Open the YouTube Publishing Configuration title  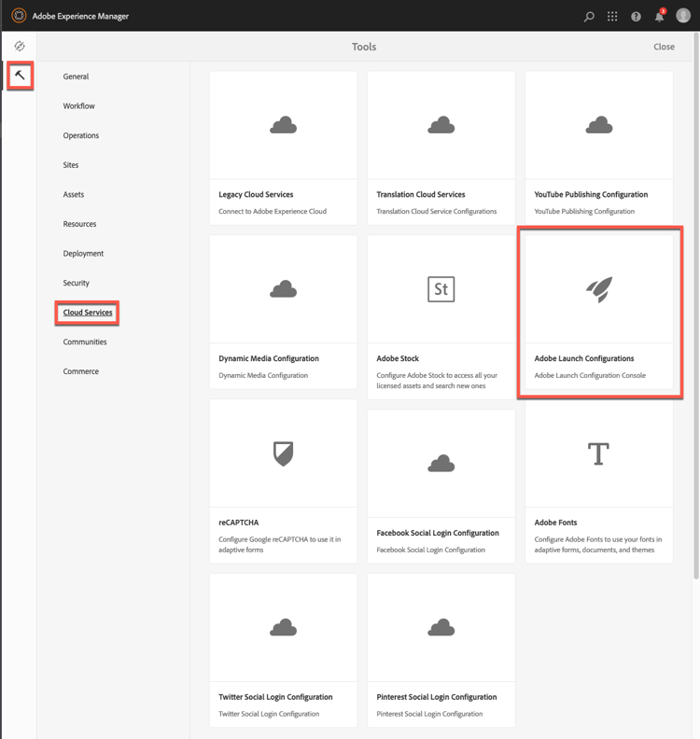click(591, 195)
